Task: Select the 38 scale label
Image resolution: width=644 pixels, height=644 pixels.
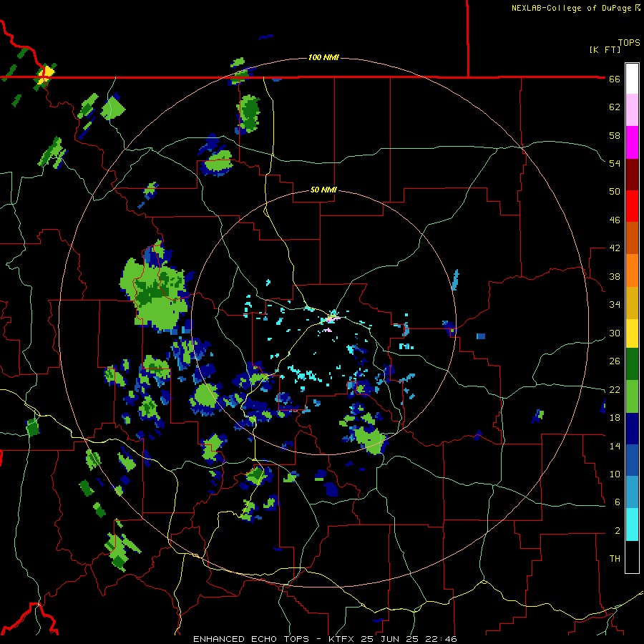Action: (615, 276)
